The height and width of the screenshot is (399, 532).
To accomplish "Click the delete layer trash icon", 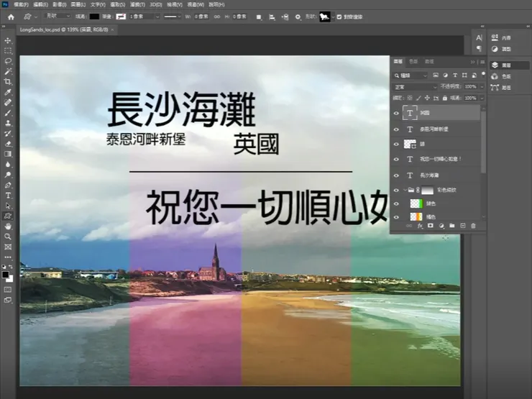I will (473, 226).
